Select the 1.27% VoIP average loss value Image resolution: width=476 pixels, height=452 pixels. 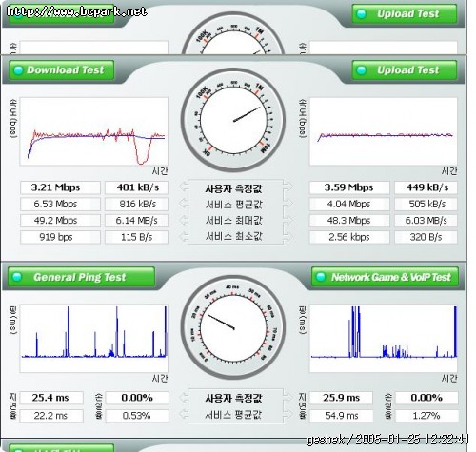426,416
